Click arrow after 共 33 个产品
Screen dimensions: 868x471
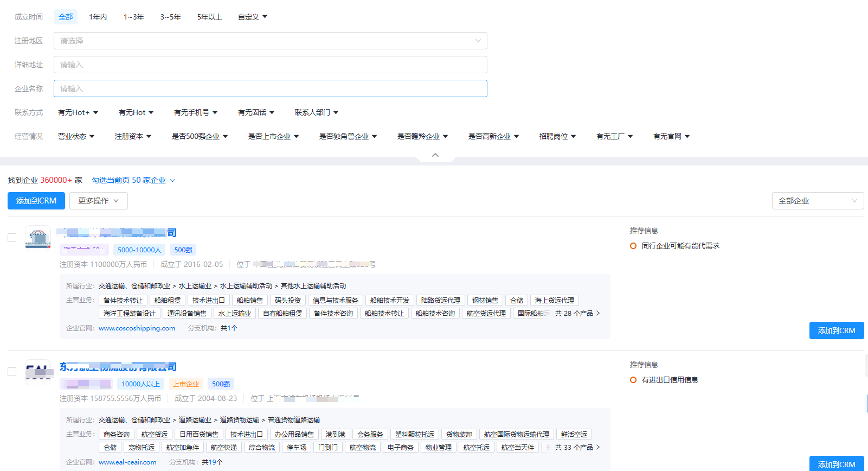(598, 447)
